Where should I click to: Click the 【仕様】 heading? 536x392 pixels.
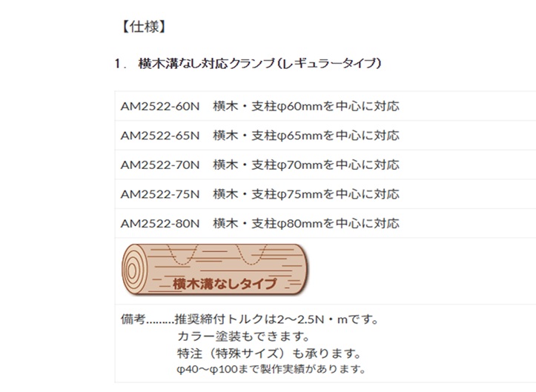141,28
